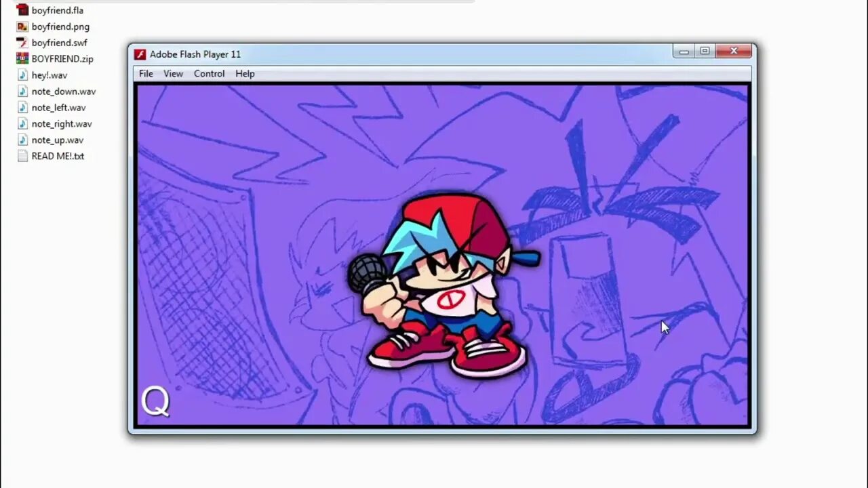868x488 pixels.
Task: Select the hey!.wav audio icon
Action: click(x=22, y=75)
